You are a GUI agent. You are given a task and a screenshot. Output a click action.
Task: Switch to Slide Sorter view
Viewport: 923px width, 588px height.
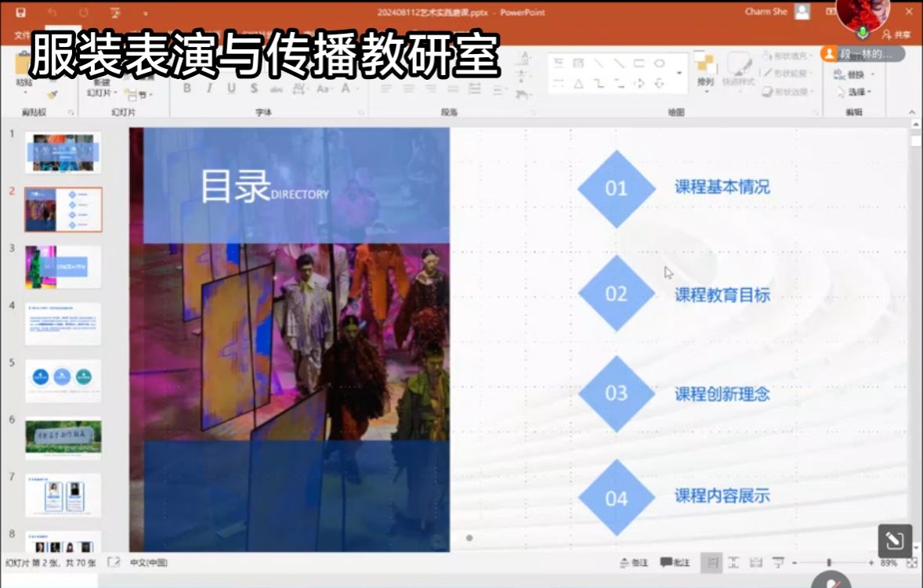click(x=733, y=563)
